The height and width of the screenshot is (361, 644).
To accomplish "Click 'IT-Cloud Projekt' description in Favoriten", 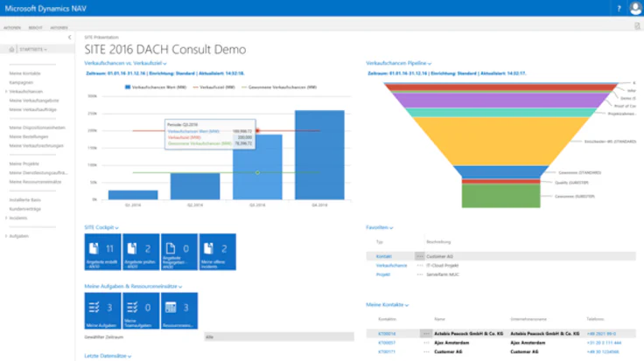I will [443, 266].
